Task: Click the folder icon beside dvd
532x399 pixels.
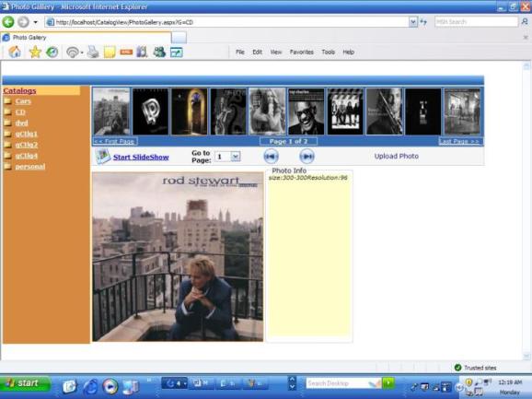Action: tap(7, 123)
